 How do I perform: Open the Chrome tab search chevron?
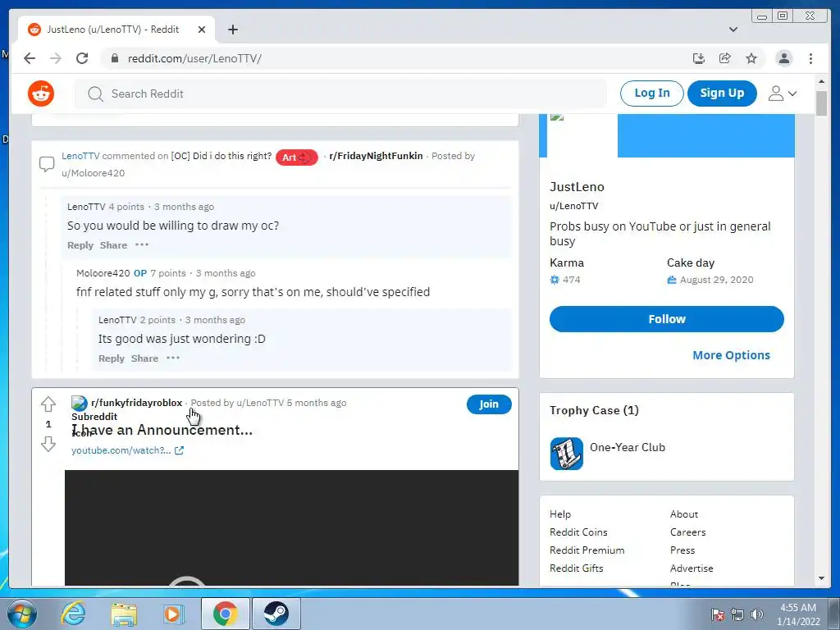[x=733, y=30]
